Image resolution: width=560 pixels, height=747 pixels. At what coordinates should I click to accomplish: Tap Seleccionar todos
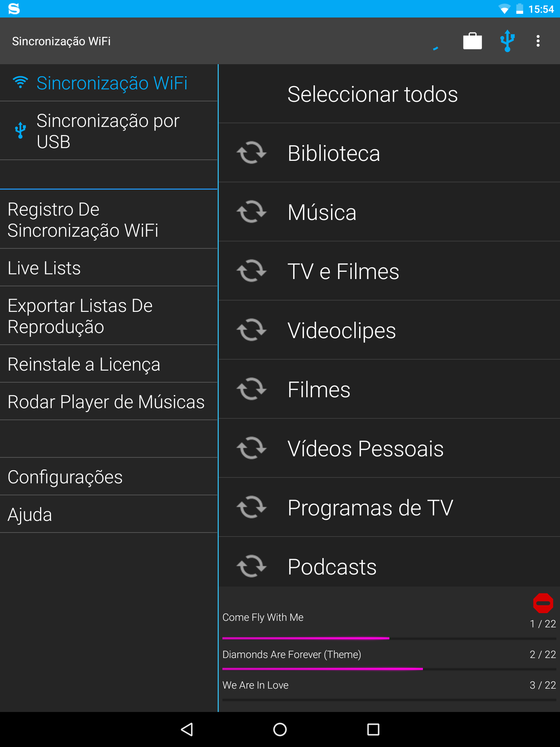(x=389, y=94)
